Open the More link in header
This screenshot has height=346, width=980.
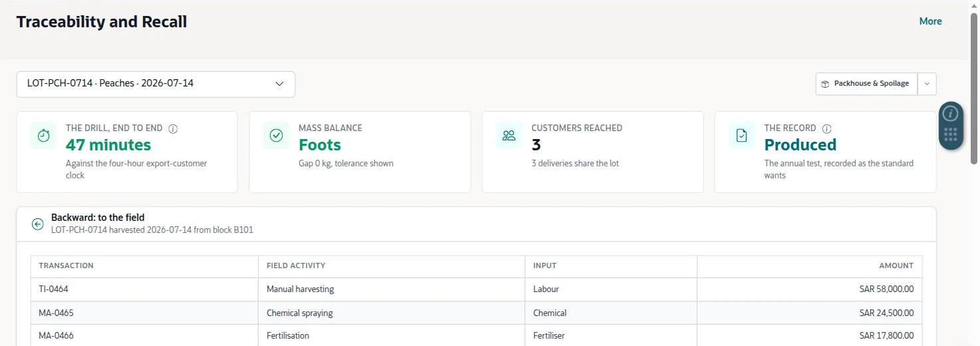click(930, 21)
